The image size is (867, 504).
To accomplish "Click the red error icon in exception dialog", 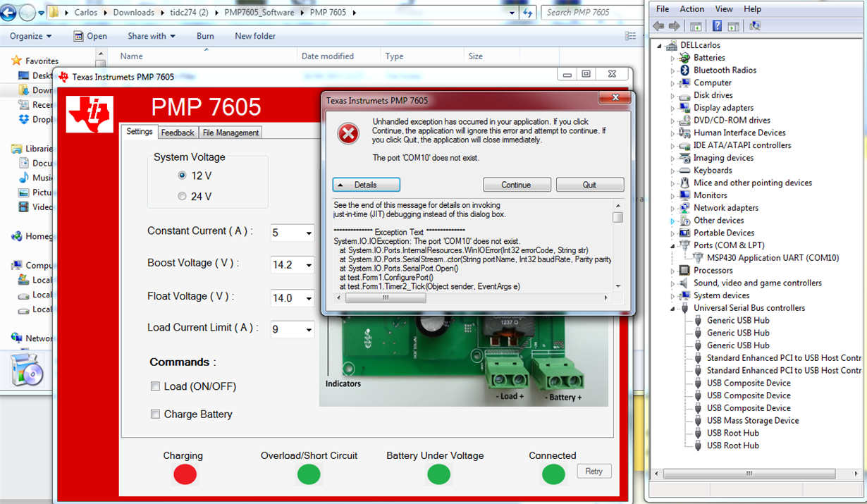I will point(348,133).
